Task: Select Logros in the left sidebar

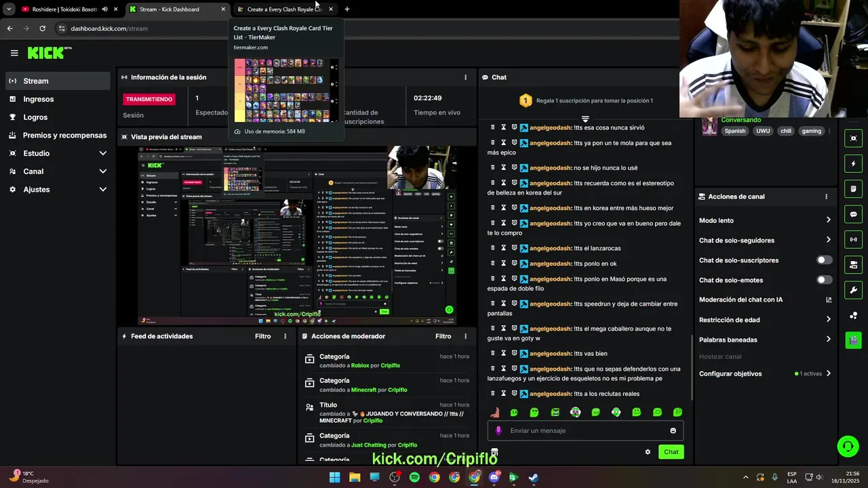Action: [x=58, y=117]
